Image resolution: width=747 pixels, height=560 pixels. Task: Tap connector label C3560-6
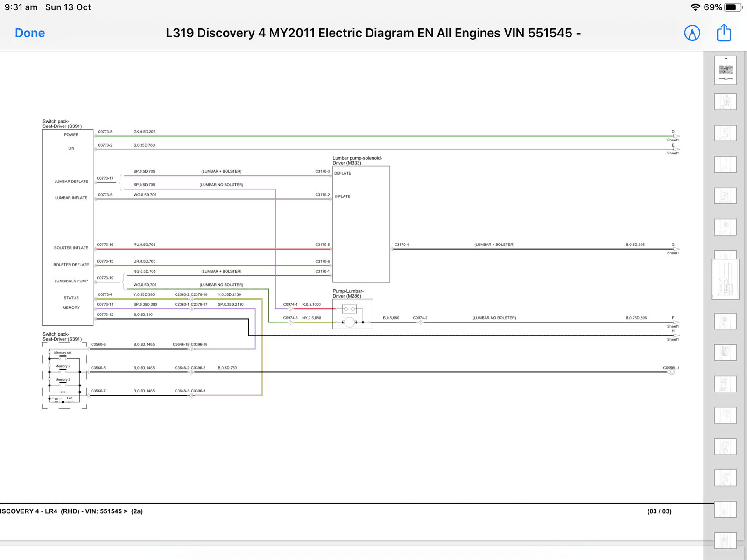[98, 344]
